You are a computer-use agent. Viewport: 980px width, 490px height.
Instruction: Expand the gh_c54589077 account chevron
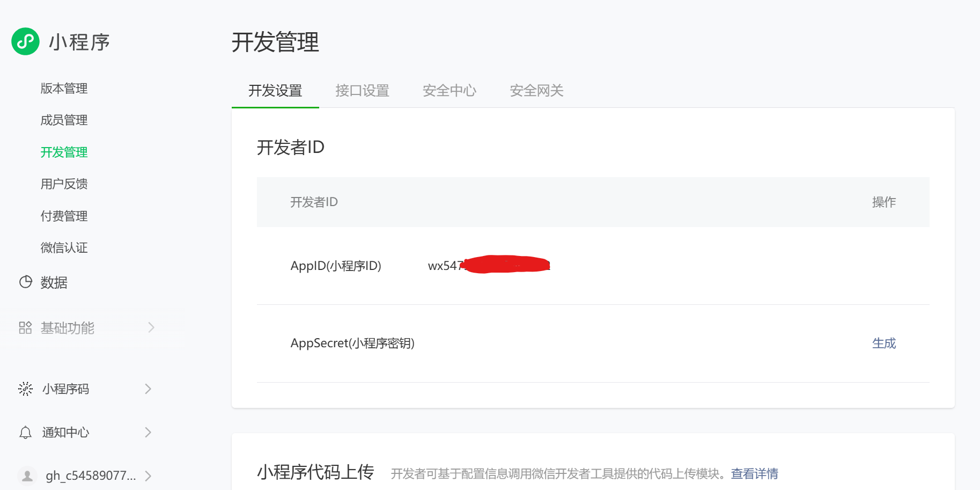148,476
